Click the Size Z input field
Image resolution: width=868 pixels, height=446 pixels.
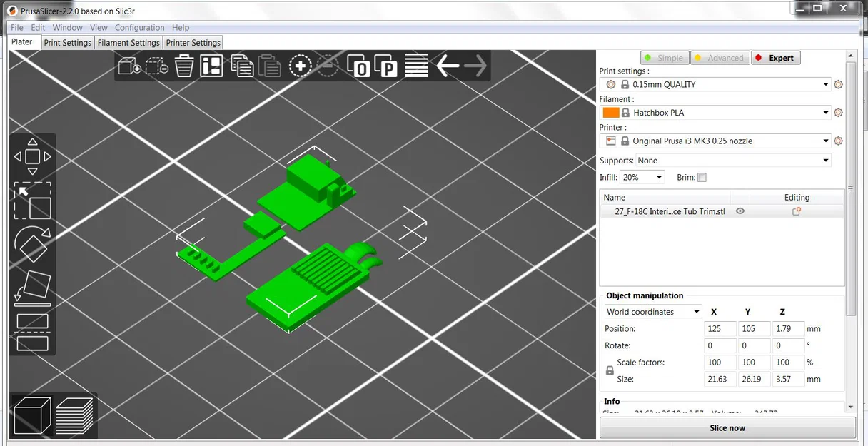coord(789,379)
